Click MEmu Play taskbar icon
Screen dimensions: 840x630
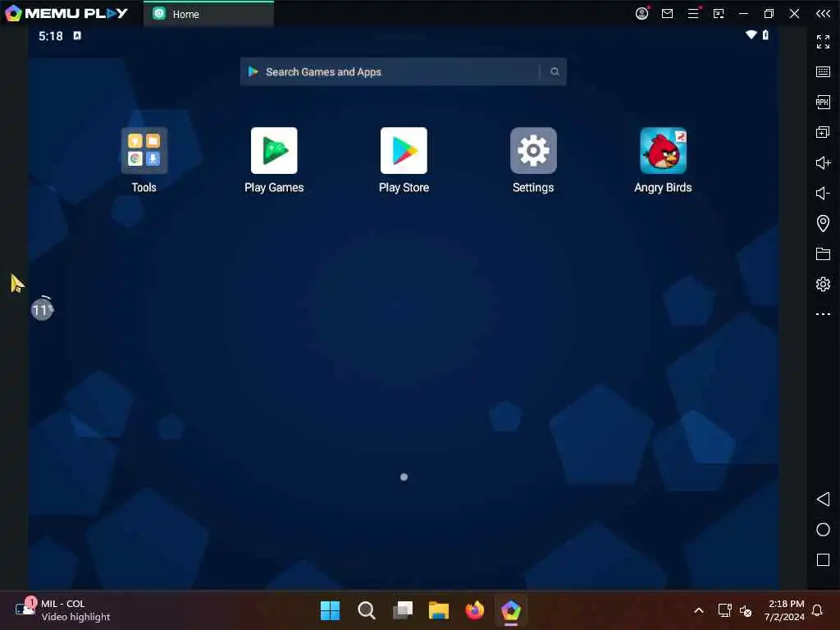point(511,610)
